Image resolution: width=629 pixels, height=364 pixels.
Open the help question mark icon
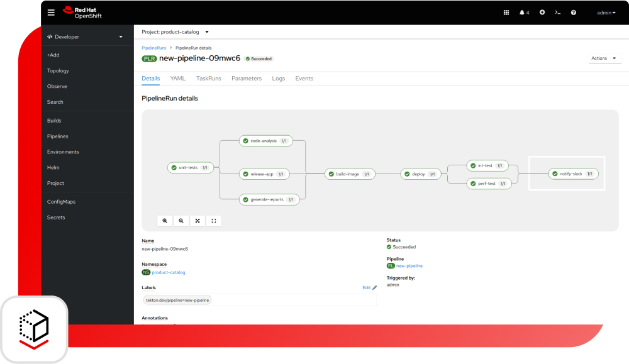click(573, 12)
